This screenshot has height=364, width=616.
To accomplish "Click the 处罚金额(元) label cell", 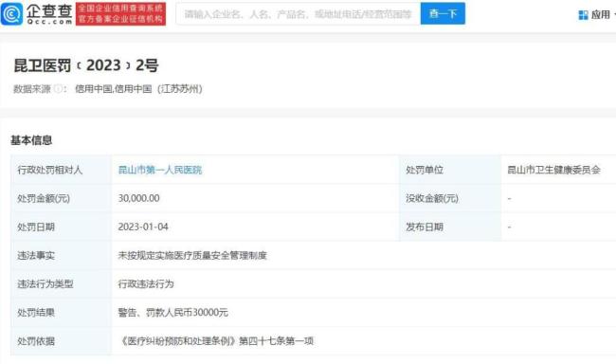I will pos(62,198).
